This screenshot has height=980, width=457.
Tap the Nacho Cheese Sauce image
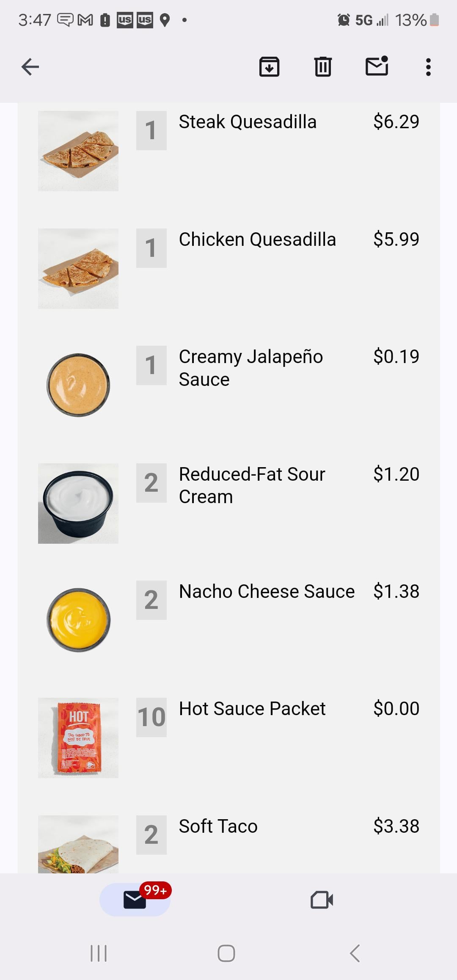coord(78,620)
